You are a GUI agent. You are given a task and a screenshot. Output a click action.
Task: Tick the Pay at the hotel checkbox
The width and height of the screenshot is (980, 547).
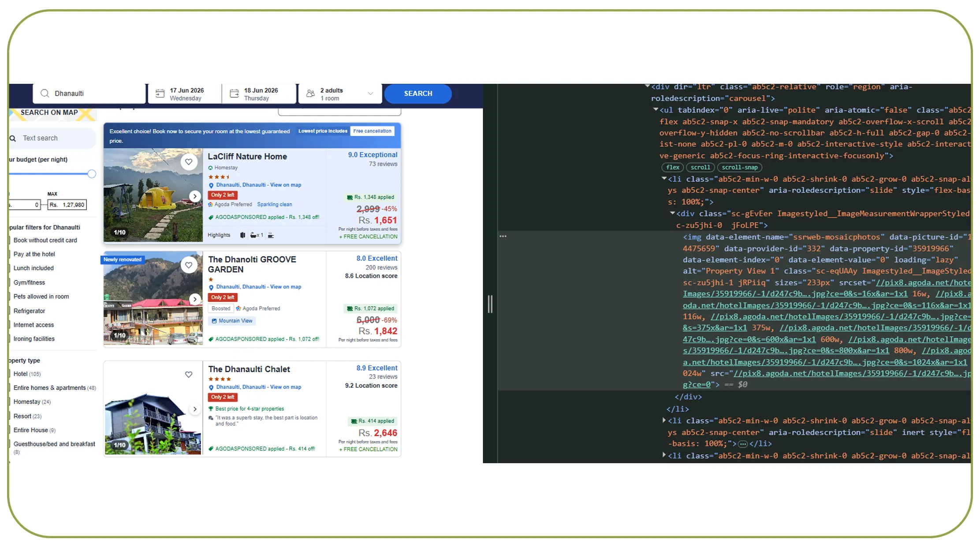[10, 255]
